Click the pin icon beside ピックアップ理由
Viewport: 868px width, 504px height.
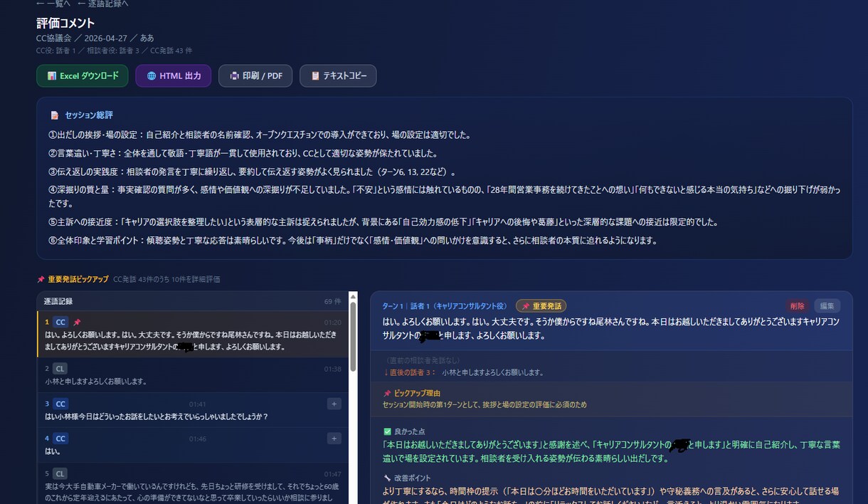point(387,393)
